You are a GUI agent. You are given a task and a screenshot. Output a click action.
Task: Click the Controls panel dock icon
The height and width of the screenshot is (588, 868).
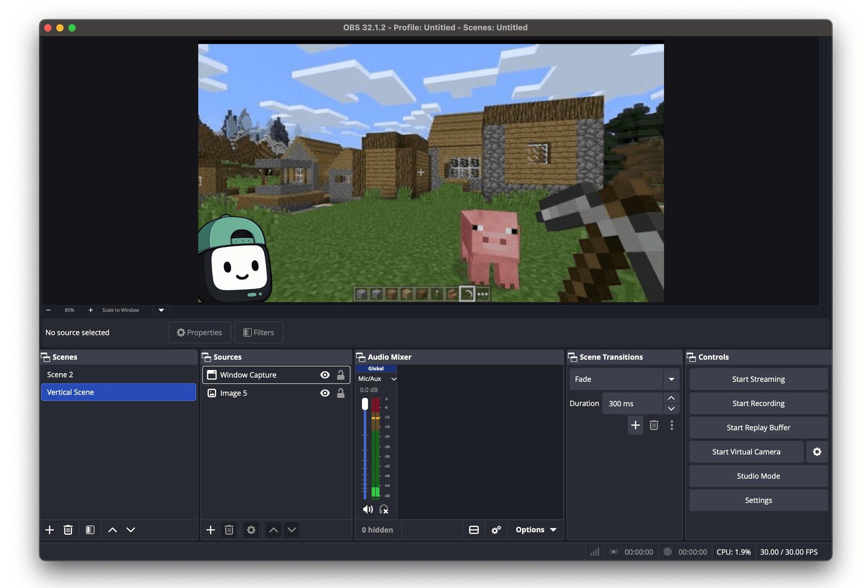pos(691,357)
